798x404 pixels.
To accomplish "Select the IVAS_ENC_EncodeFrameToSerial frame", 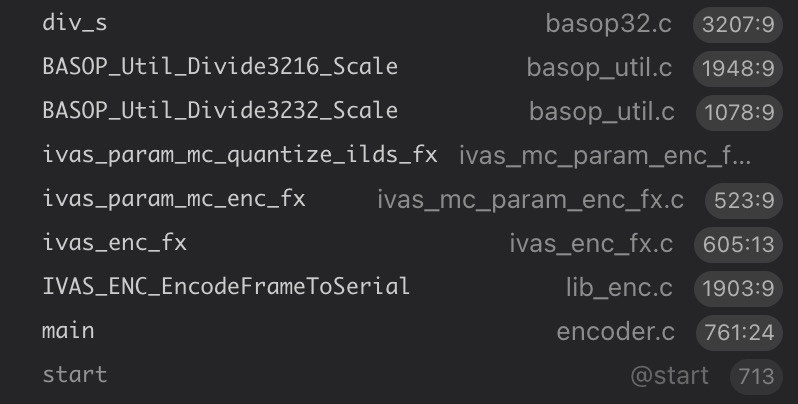I will click(x=226, y=287).
